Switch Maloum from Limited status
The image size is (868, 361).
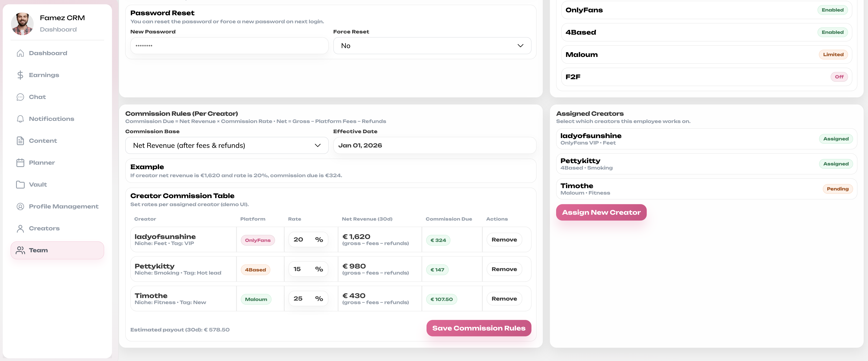click(833, 54)
